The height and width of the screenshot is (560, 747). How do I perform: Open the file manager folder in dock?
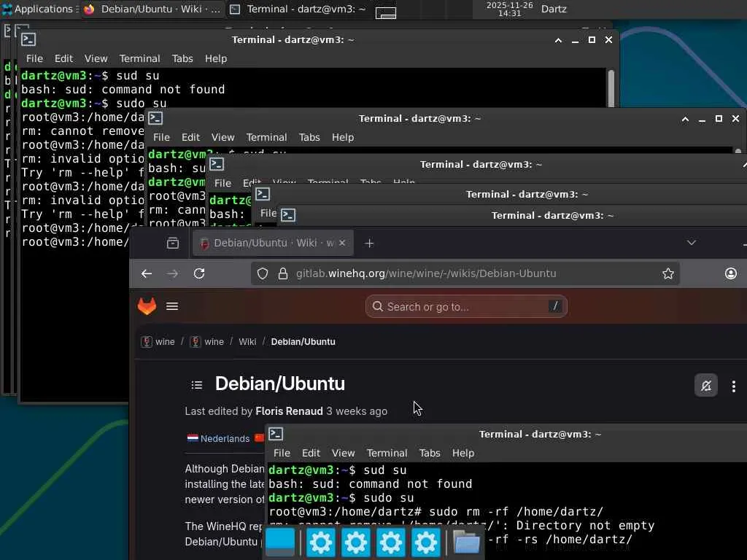point(466,542)
